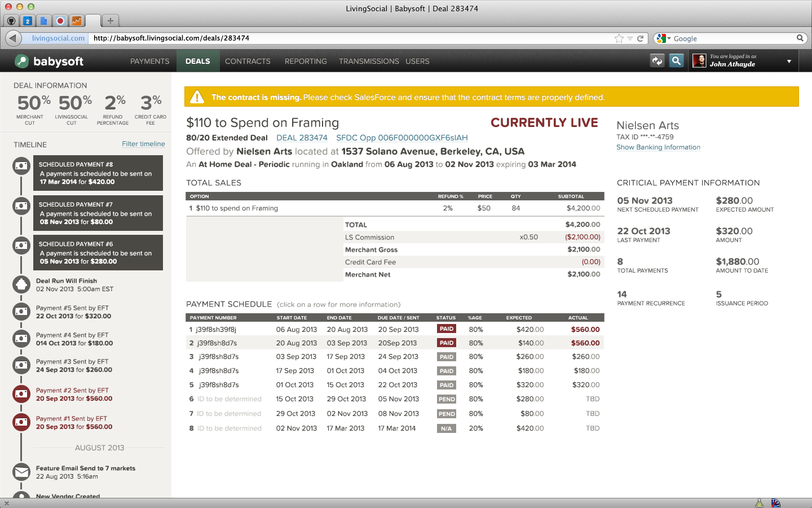Click PAID status badge in payment row 2
Image resolution: width=812 pixels, height=508 pixels.
tap(447, 343)
